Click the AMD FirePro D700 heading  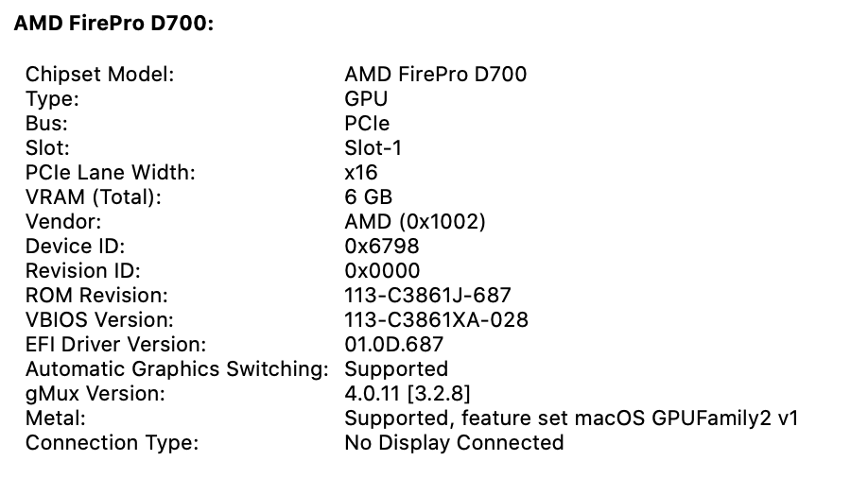[114, 24]
